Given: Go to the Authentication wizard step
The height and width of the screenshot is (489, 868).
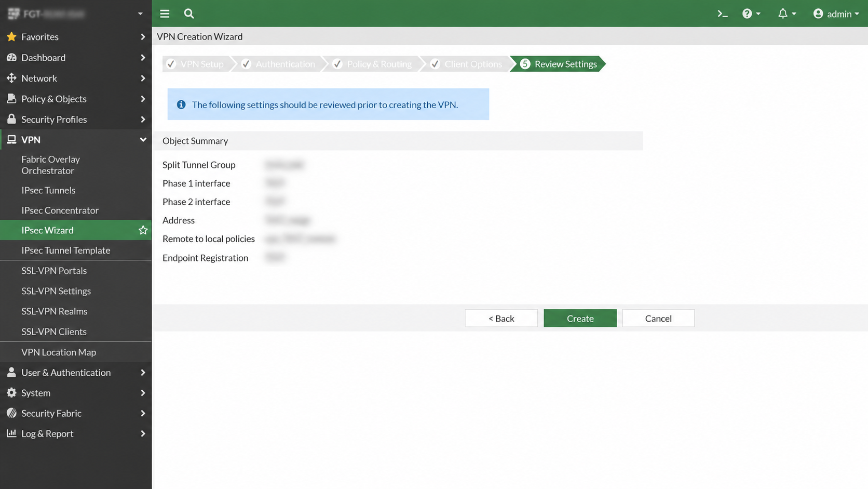Looking at the screenshot, I should [x=279, y=64].
